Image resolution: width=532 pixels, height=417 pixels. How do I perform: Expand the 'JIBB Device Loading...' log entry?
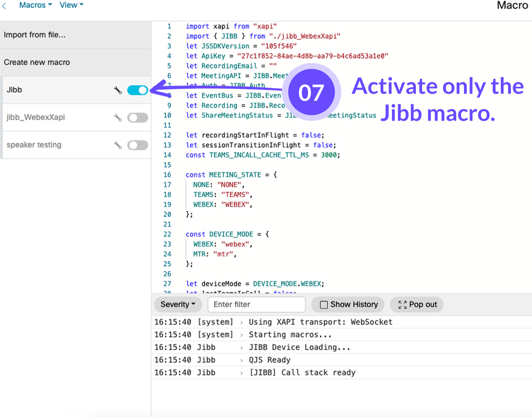coord(242,348)
